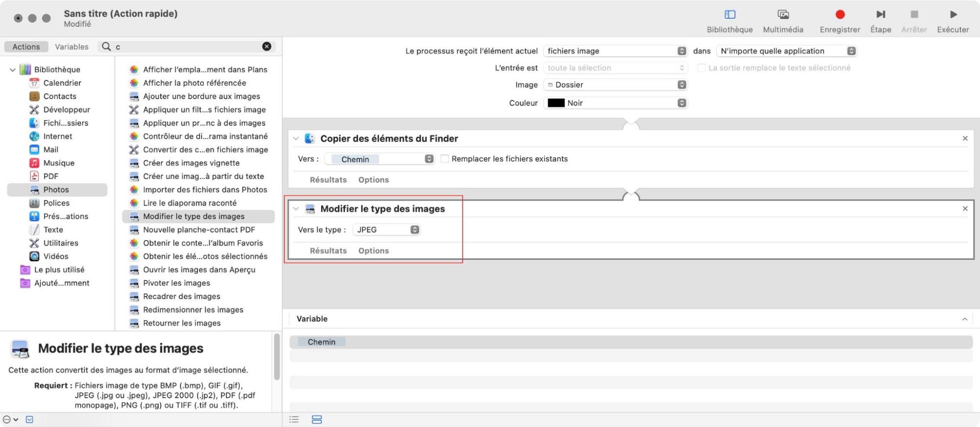Enable Remplacer les fichiers existants
Image resolution: width=980 pixels, height=427 pixels.
445,159
